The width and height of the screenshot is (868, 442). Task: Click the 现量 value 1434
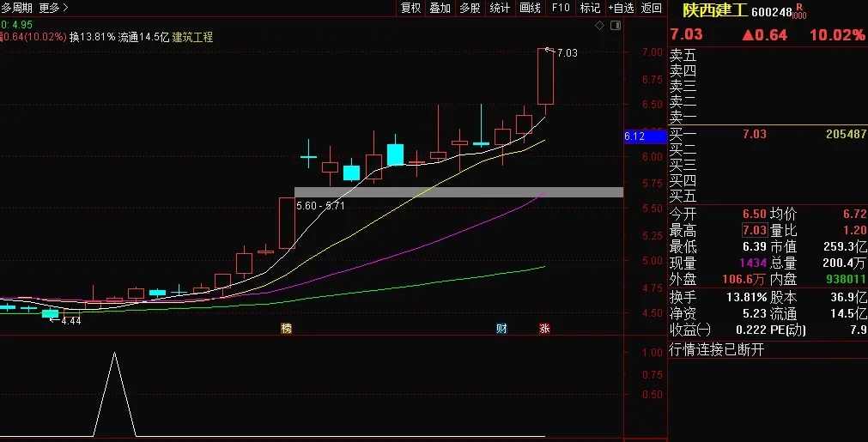[x=755, y=263]
